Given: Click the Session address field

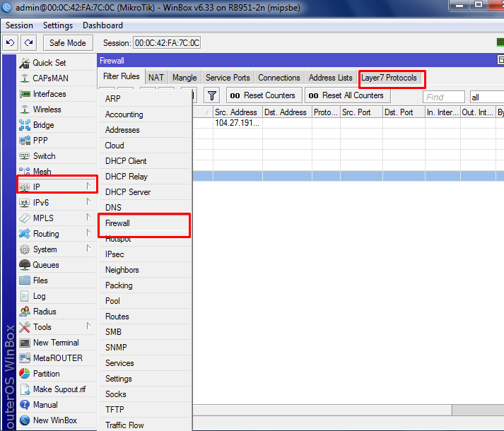Looking at the screenshot, I should [167, 42].
